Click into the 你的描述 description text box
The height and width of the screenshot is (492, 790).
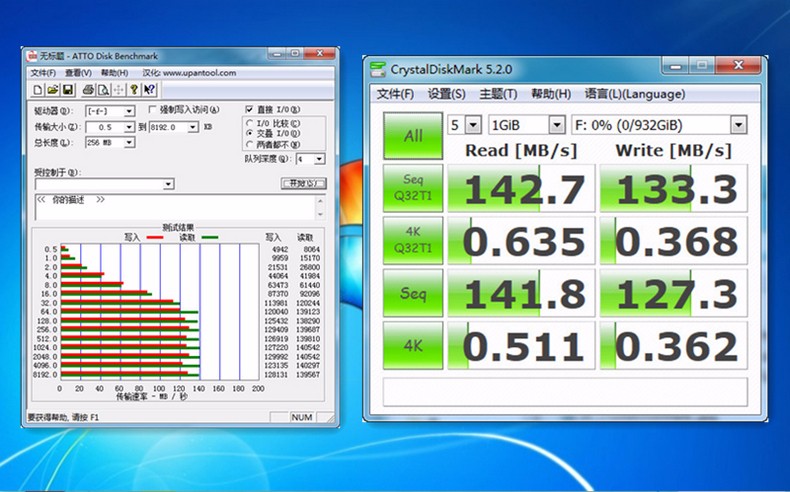click(175, 207)
